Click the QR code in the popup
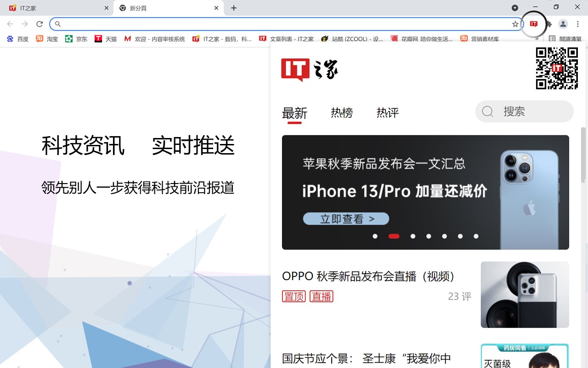Screen dimensions: 588x368 [x=557, y=68]
